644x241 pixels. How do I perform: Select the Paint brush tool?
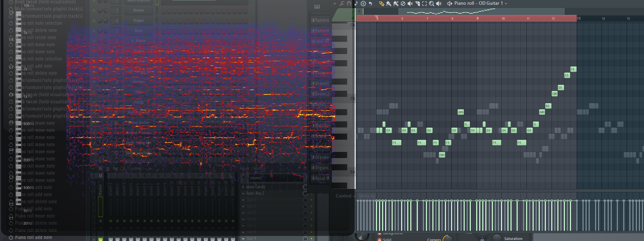tap(389, 3)
